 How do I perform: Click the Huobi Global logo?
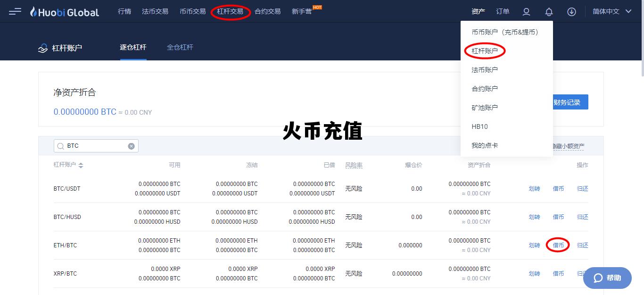tap(65, 12)
